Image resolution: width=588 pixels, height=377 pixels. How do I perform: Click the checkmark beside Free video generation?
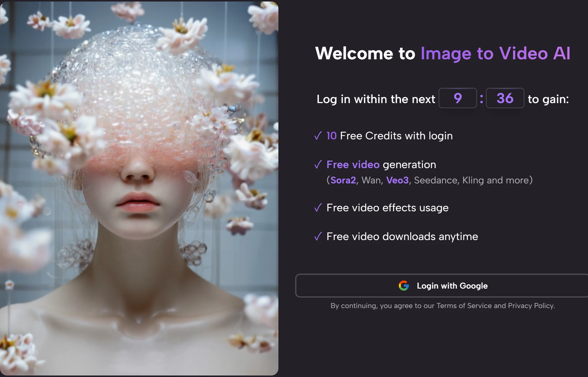[x=318, y=165]
